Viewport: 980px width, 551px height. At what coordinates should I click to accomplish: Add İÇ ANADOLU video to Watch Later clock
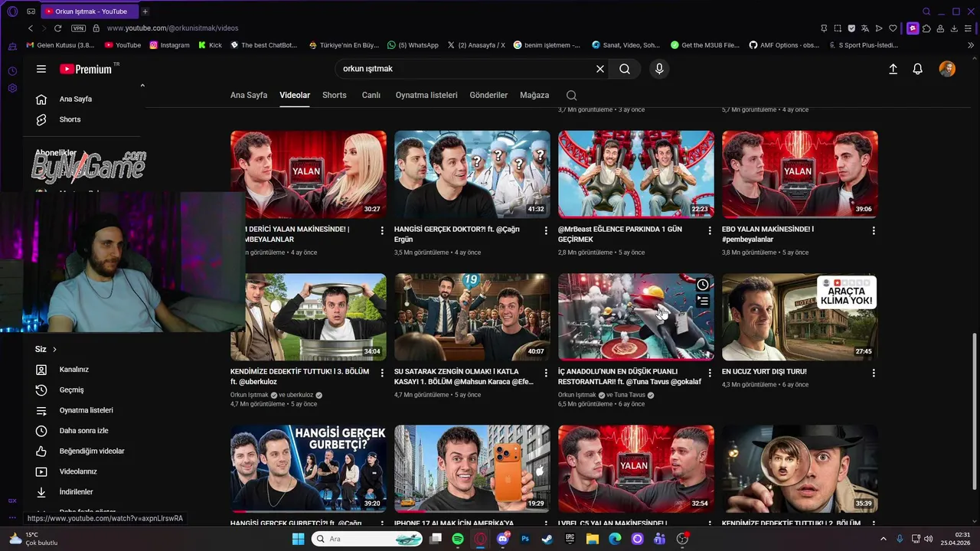(x=703, y=285)
